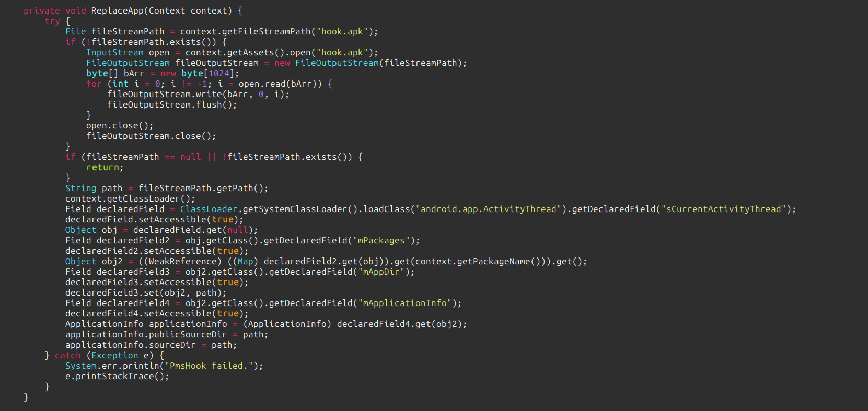Click the fileOutputStream.write line
The width and height of the screenshot is (868, 411).
click(198, 94)
